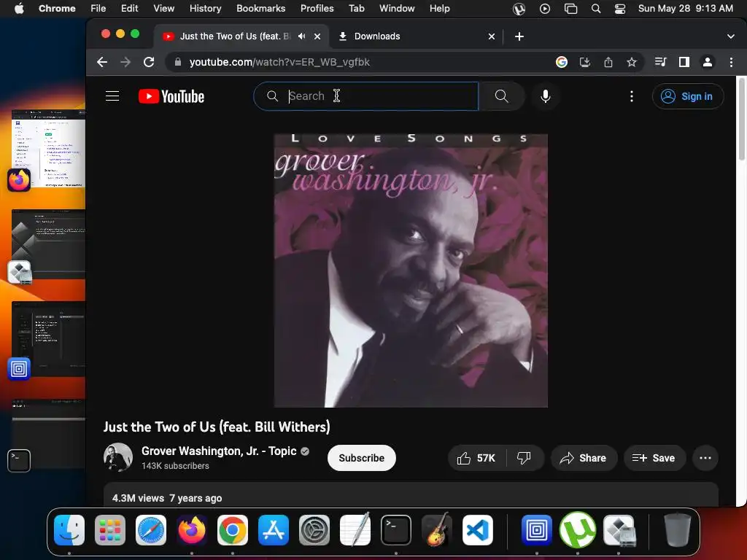This screenshot has height=560, width=747.
Task: Click the Share button
Action: tap(584, 458)
